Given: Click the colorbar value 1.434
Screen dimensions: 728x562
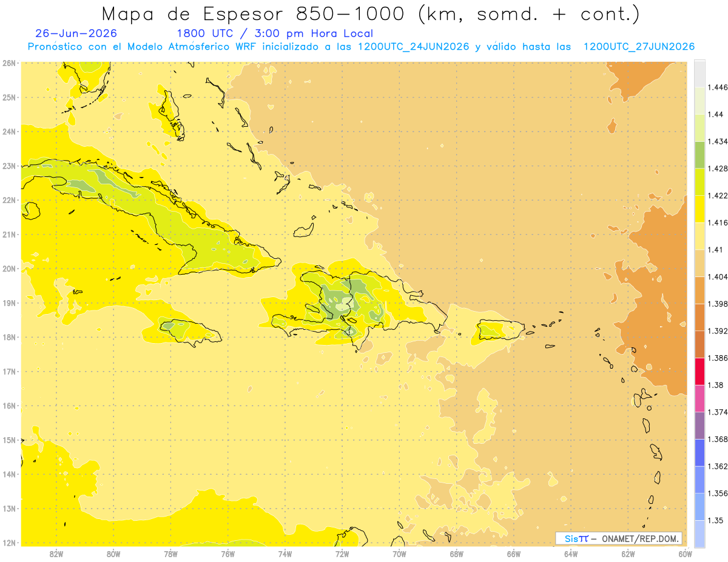Looking at the screenshot, I should [x=719, y=141].
